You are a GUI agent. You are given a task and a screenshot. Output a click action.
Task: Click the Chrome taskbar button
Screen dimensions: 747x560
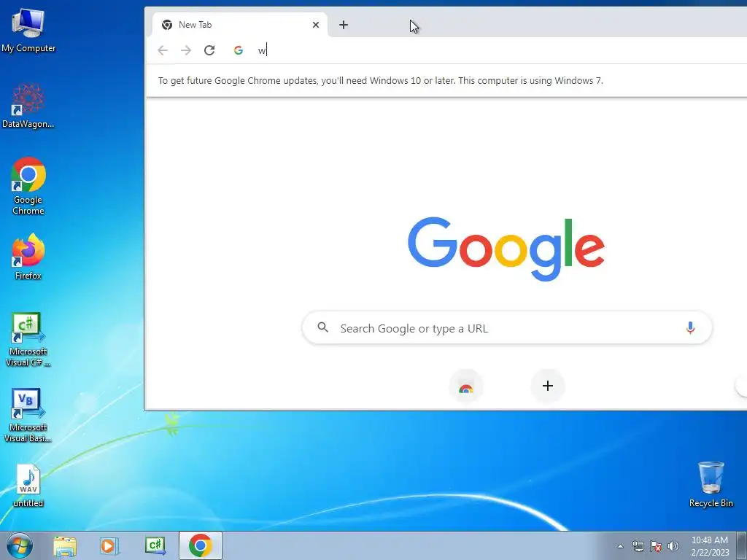coord(201,545)
